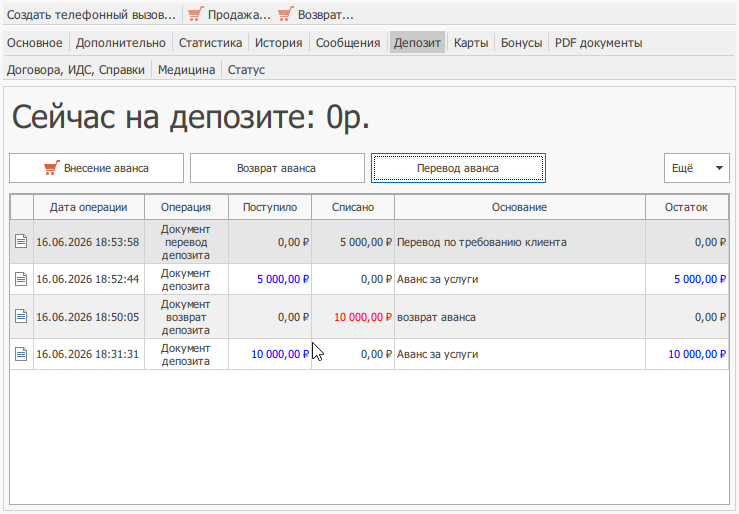The height and width of the screenshot is (514, 739).
Task: Click document icon in 18:50:05 row
Action: click(21, 316)
